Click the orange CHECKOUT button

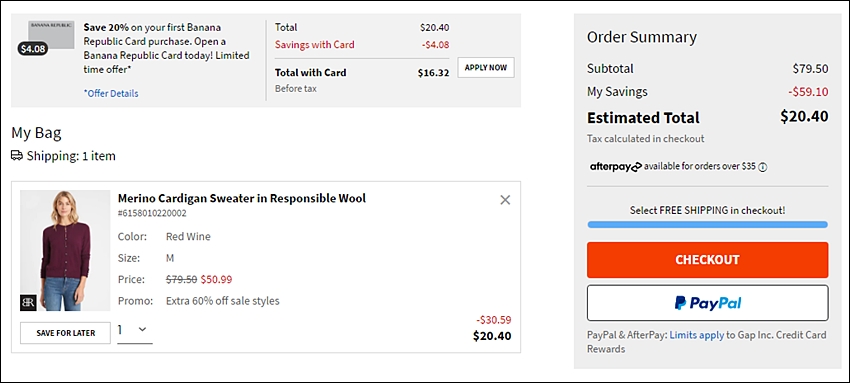click(x=707, y=259)
